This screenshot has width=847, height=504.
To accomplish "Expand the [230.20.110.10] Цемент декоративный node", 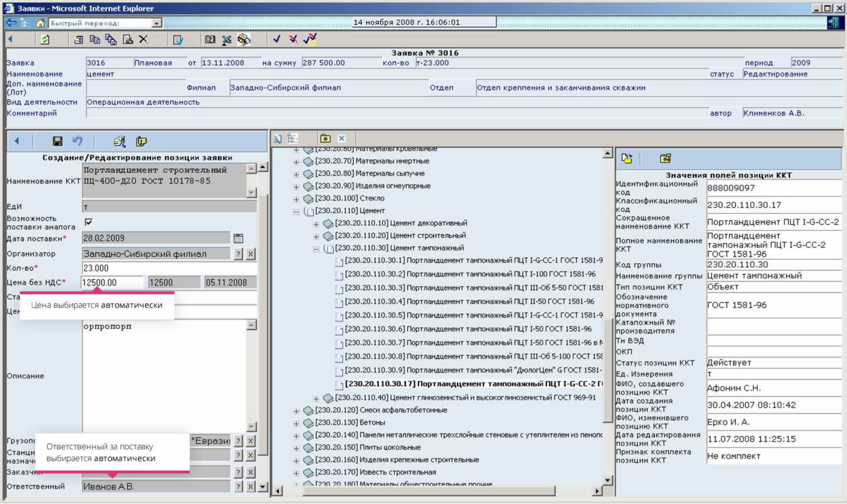I will pos(316,224).
